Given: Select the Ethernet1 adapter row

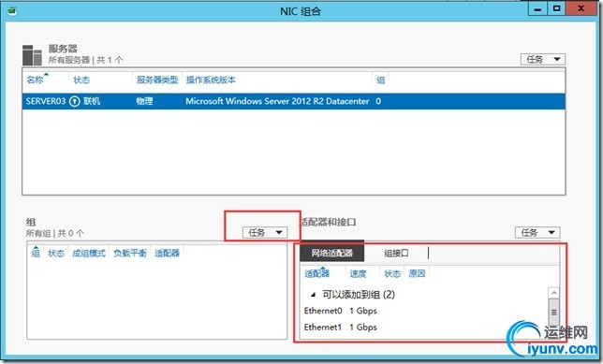Looking at the screenshot, I should 424,328.
